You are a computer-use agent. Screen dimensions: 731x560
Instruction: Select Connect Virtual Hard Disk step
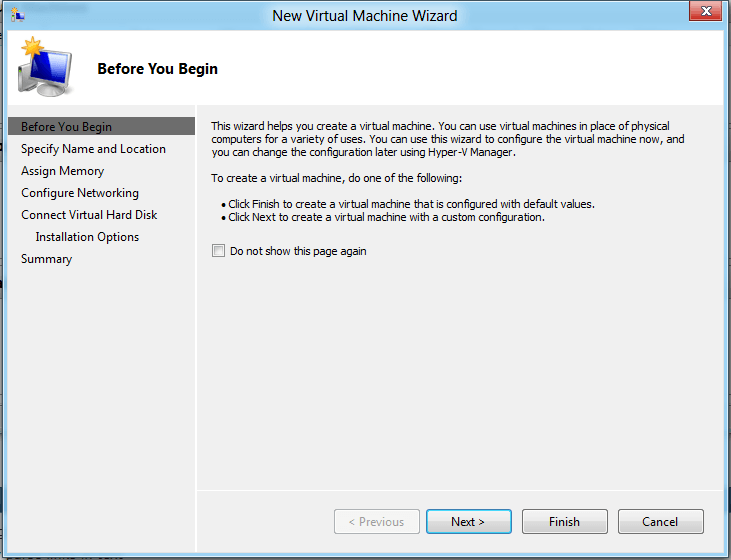pos(89,215)
